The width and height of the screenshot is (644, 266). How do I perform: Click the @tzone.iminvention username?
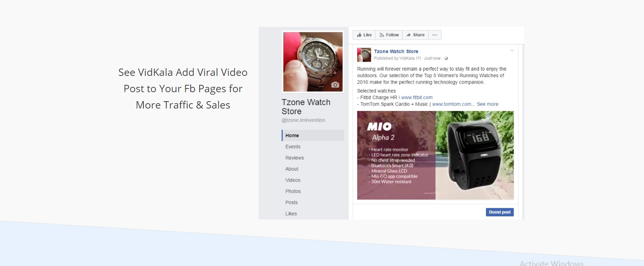click(x=303, y=120)
